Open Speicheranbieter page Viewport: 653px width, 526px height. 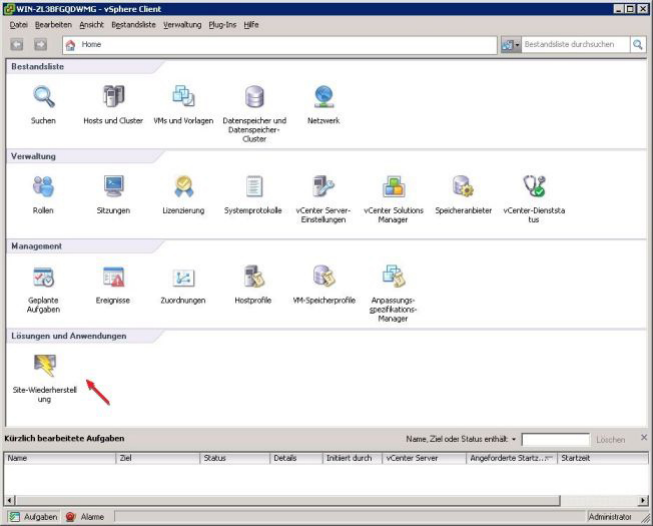(464, 194)
